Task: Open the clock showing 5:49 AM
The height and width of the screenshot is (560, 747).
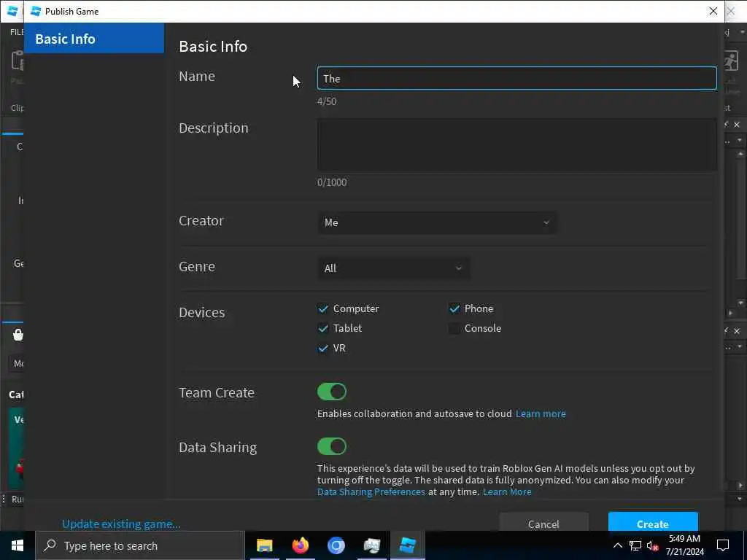Action: click(x=684, y=545)
